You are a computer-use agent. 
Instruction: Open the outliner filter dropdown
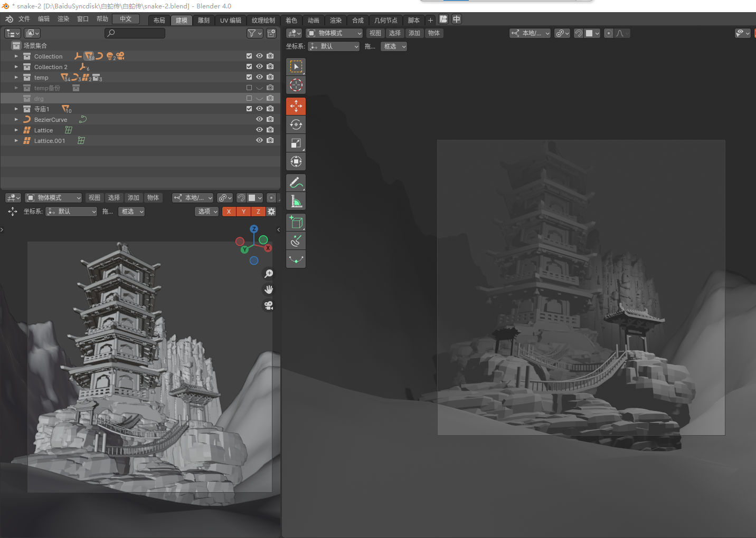click(255, 33)
